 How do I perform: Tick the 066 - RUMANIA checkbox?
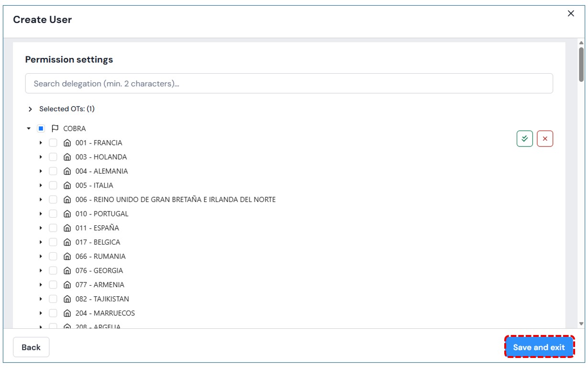[53, 256]
